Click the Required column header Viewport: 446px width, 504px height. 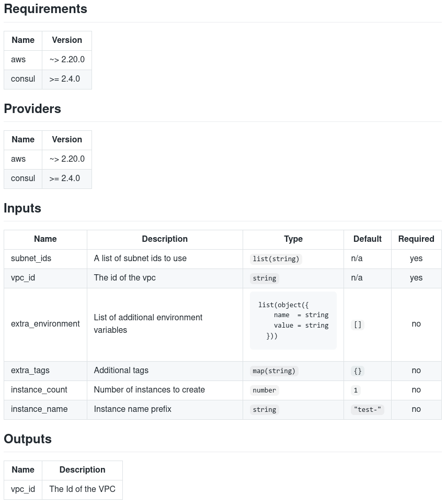coord(416,239)
